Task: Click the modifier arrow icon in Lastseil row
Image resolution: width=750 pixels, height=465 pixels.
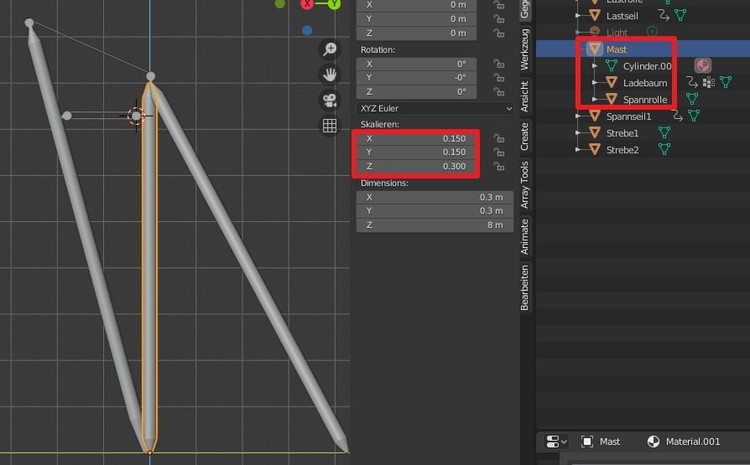Action: coord(663,15)
